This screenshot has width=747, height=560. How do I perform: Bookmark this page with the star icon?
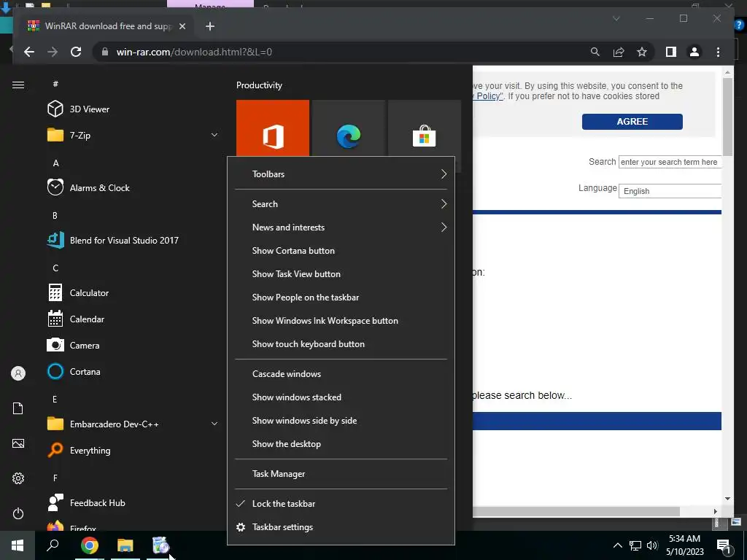642,52
